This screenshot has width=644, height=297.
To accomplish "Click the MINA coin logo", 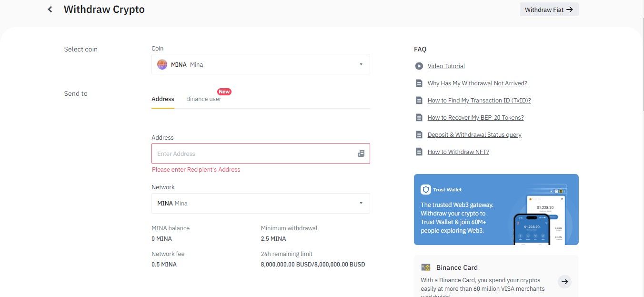I will [x=162, y=64].
